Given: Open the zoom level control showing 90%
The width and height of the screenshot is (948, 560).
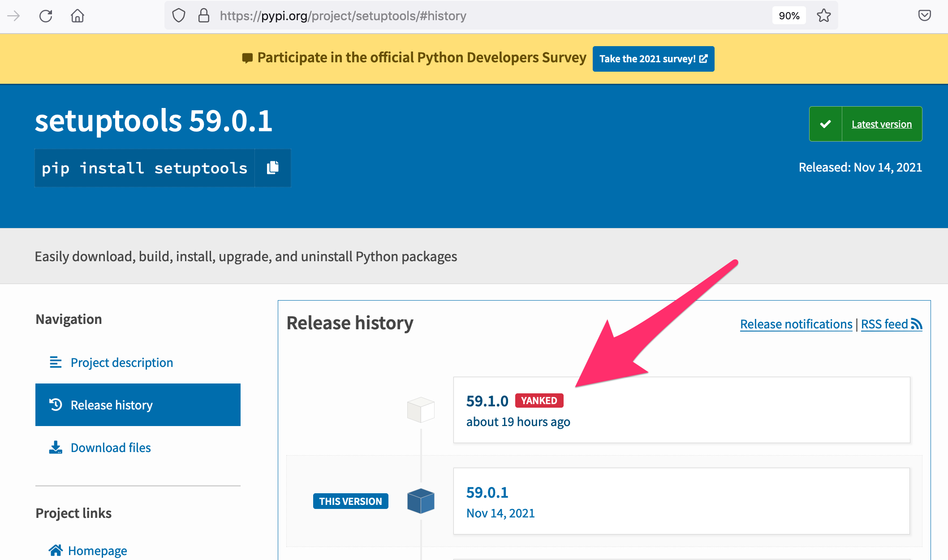Looking at the screenshot, I should point(789,15).
